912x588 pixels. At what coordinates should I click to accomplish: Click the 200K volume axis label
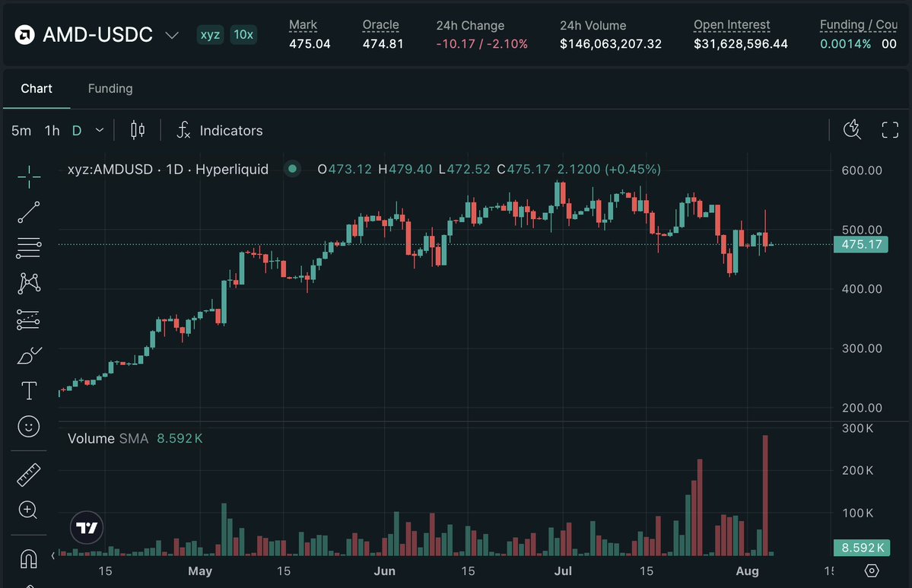tap(857, 471)
